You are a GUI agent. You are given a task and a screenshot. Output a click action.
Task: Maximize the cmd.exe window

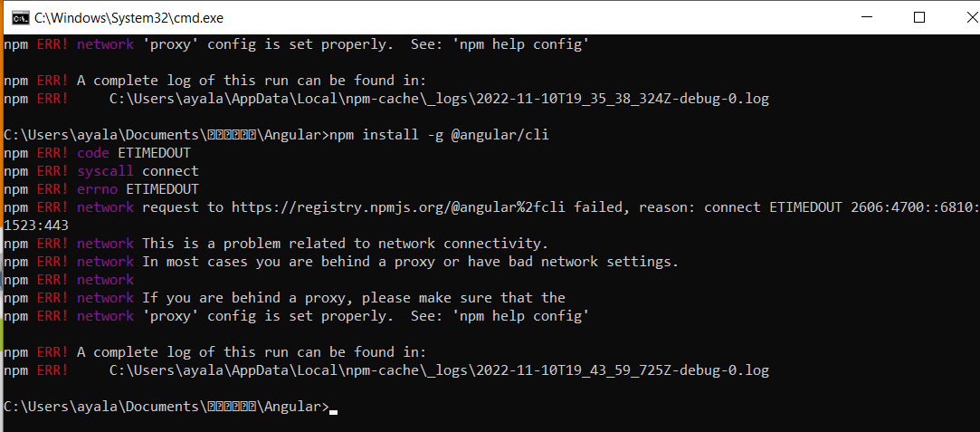click(x=918, y=17)
